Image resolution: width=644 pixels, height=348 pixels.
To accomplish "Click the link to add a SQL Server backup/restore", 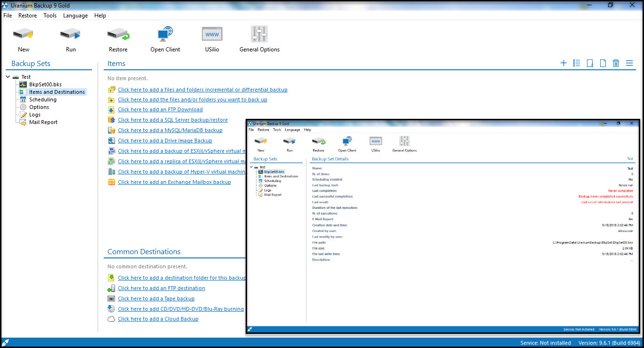I will [x=173, y=120].
